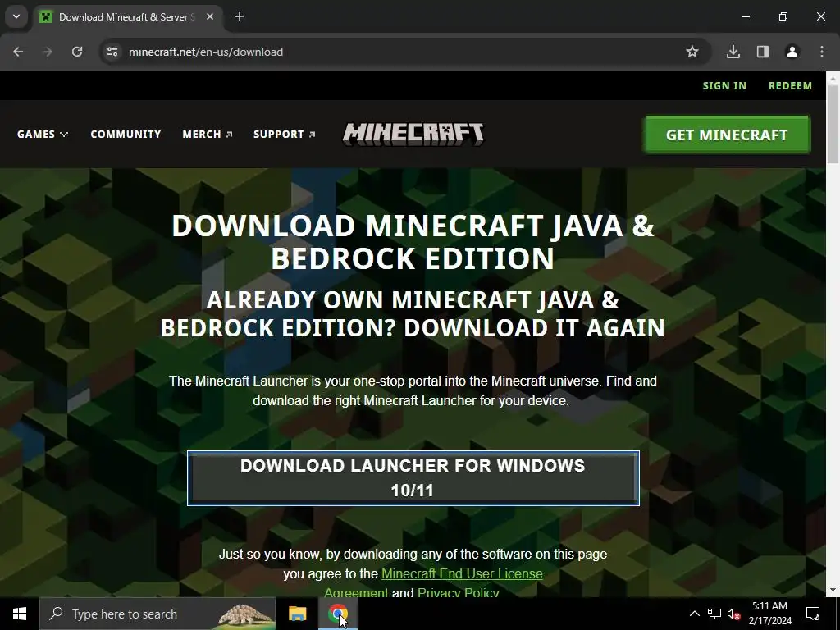Open the Chrome three-dot menu
Screen dimensions: 840x630
[822, 52]
